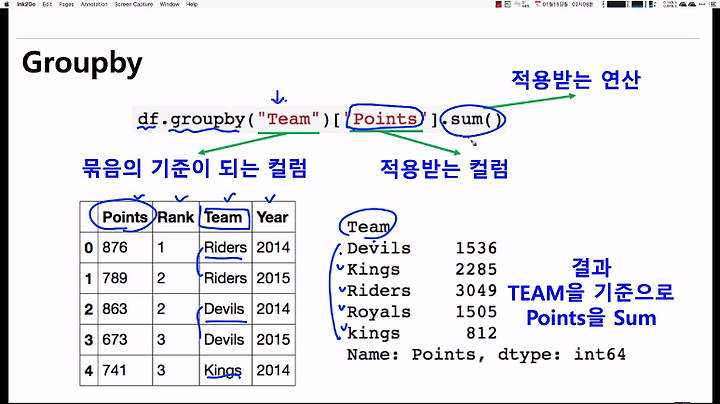Click the label 묶음의 기준이 되는 컬럼
This screenshot has height=404, width=720.
[194, 168]
